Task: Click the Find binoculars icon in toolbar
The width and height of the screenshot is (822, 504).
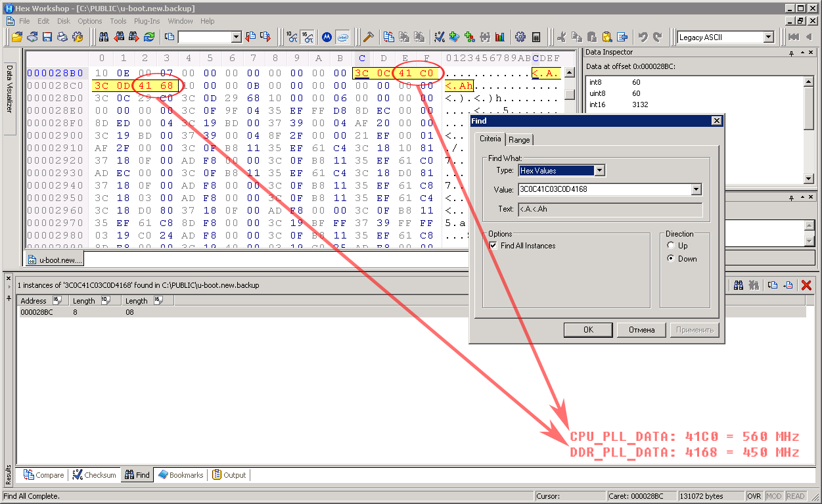Action: [103, 37]
